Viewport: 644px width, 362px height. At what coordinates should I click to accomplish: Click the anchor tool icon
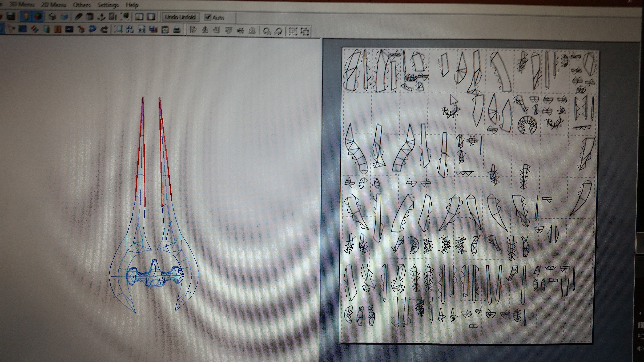[101, 17]
